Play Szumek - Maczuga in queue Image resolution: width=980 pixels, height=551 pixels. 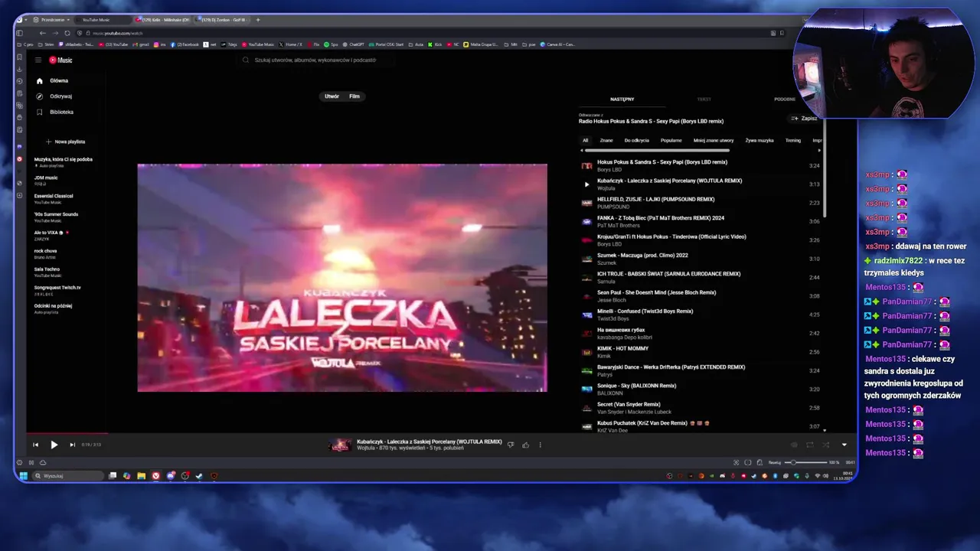[x=701, y=259]
